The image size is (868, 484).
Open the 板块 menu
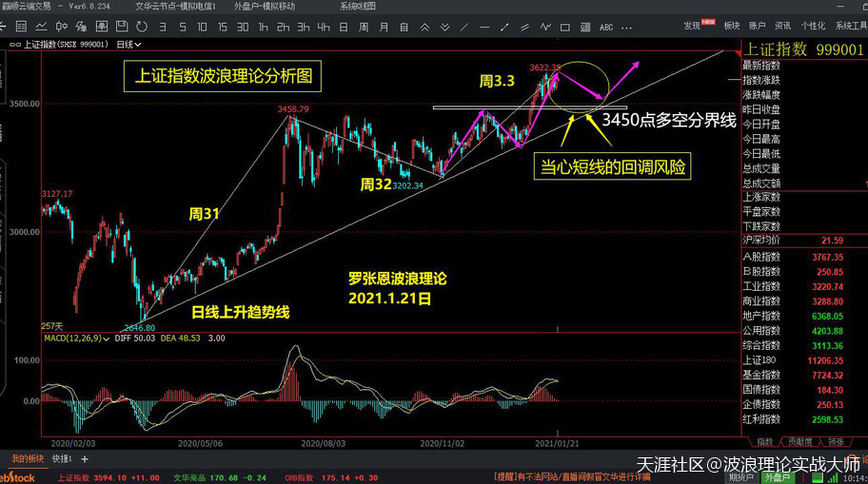point(731,26)
